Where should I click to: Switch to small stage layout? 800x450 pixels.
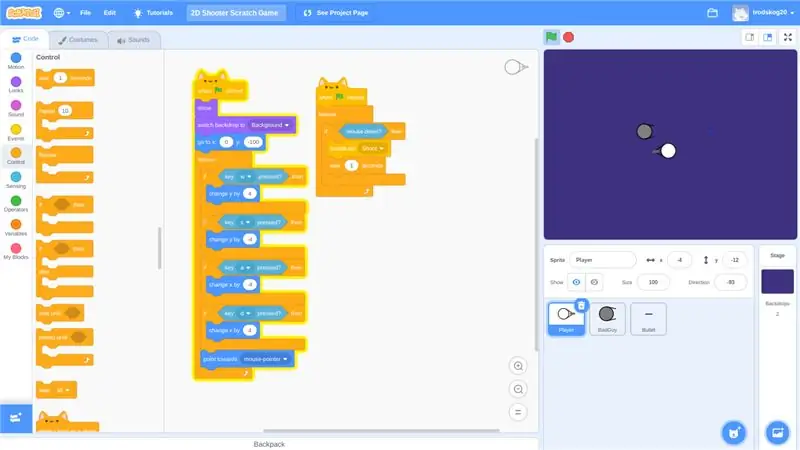[x=749, y=37]
